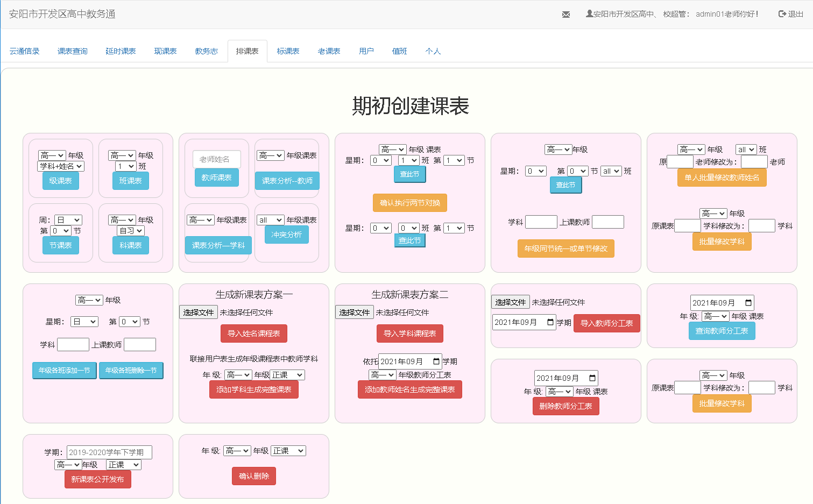Open 自习 subject dropdown above 科课表
The image size is (813, 504).
coord(131,231)
